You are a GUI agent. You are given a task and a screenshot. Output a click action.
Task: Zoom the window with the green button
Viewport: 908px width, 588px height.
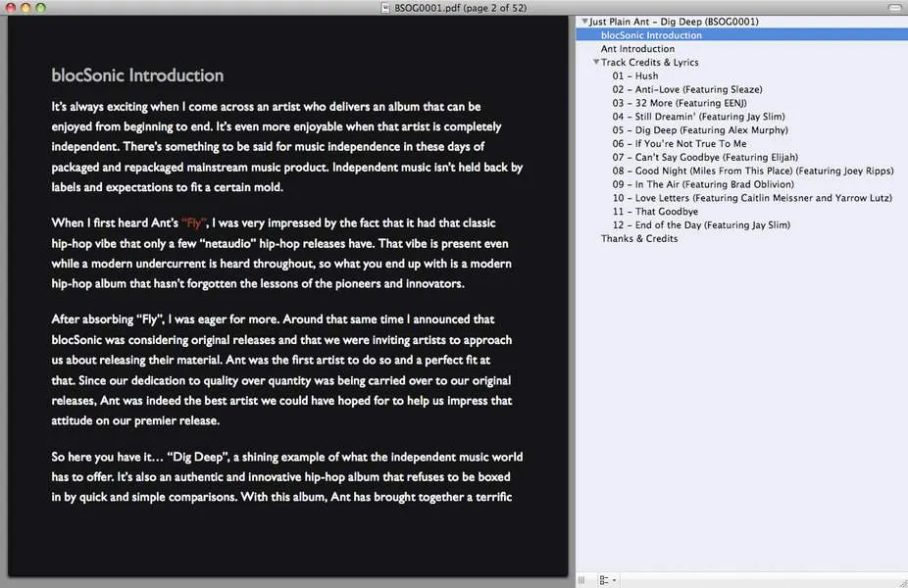40,8
